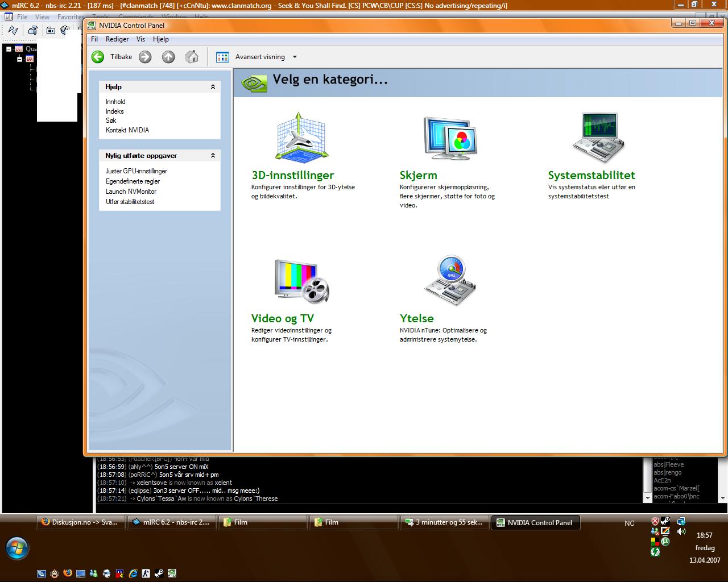Open the mIRC File menu

click(22, 17)
